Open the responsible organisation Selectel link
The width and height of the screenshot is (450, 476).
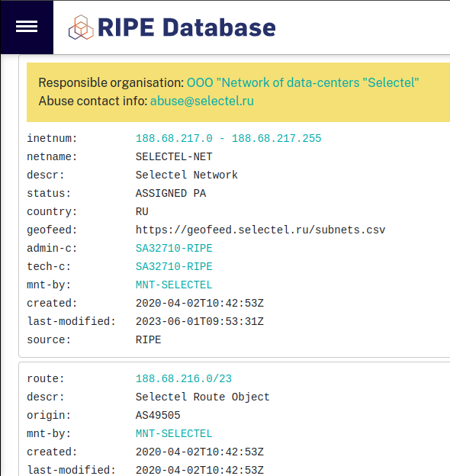[x=303, y=82]
